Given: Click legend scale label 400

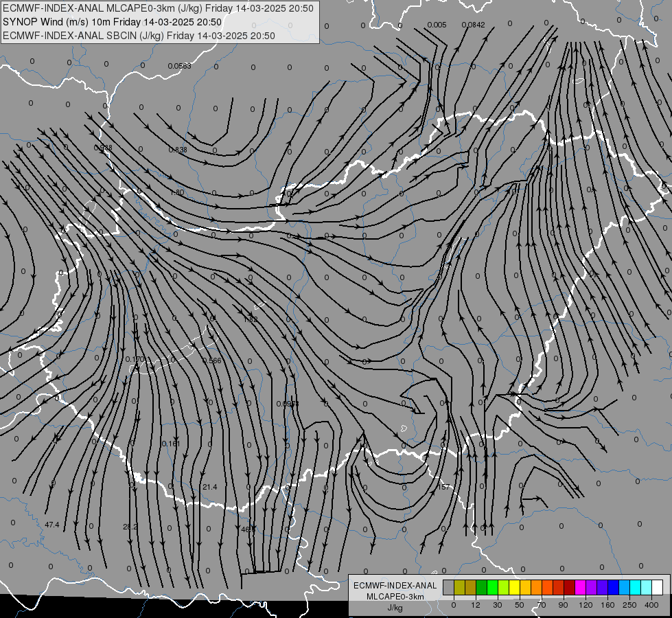Looking at the screenshot, I should (651, 605).
